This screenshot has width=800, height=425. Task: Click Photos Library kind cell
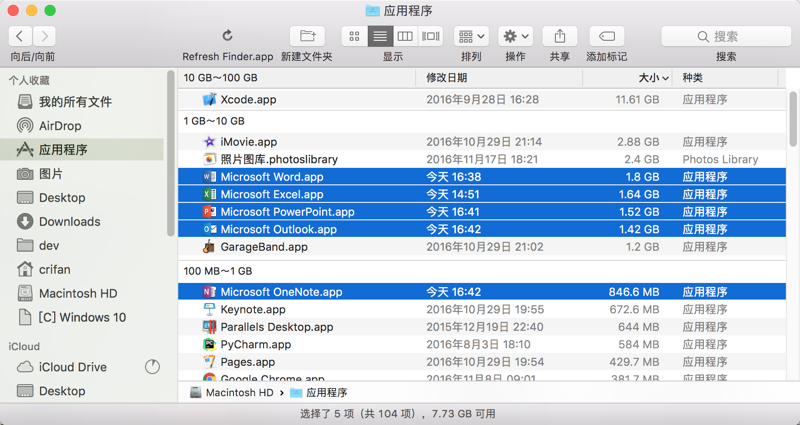(720, 160)
